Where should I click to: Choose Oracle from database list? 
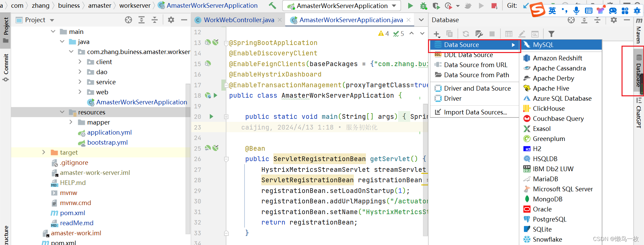pyautogui.click(x=560, y=209)
